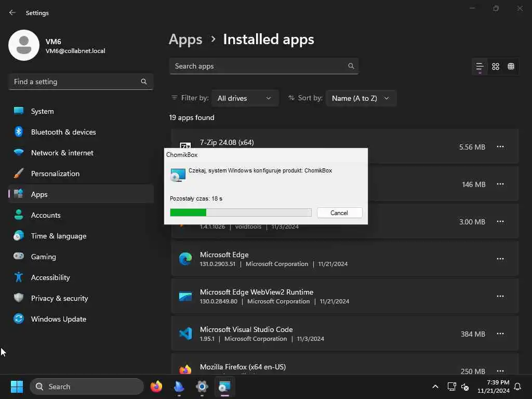This screenshot has width=532, height=399.
Task: Switch to grid view layout
Action: pyautogui.click(x=496, y=66)
